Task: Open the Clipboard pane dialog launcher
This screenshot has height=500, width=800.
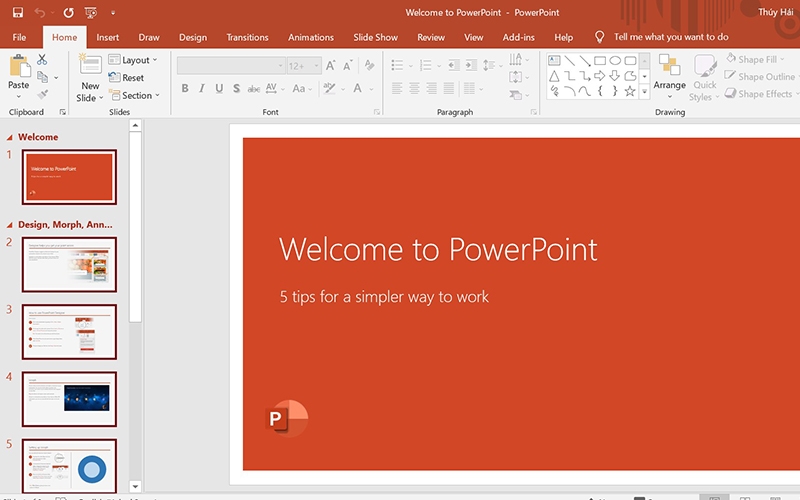Action: pos(63,112)
